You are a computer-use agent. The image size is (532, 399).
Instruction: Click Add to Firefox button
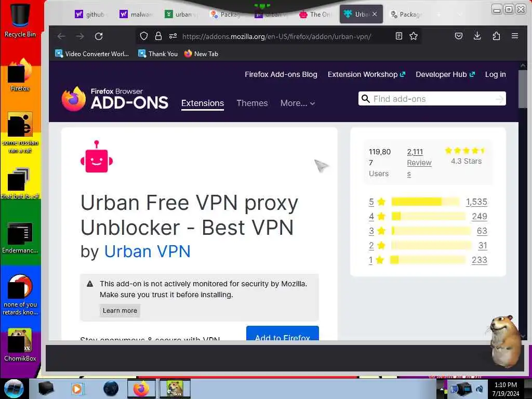click(x=282, y=333)
